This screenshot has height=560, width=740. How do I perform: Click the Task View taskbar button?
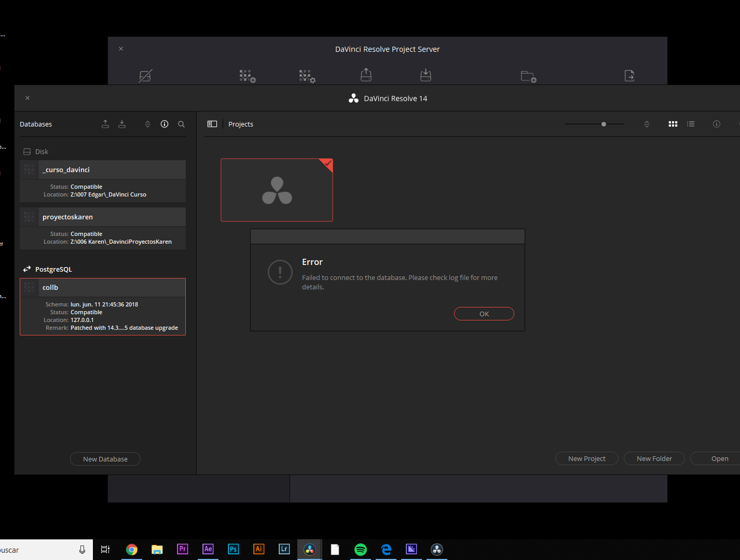105,550
